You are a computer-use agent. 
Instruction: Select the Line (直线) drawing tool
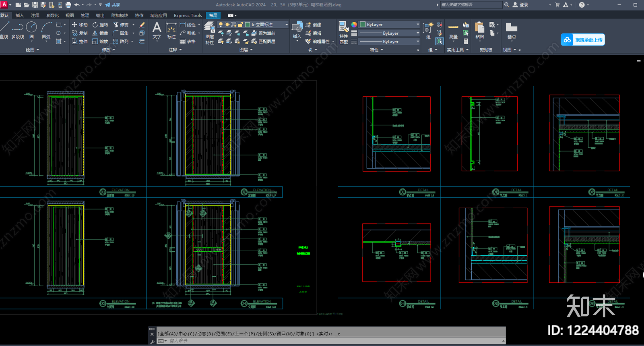click(x=4, y=30)
